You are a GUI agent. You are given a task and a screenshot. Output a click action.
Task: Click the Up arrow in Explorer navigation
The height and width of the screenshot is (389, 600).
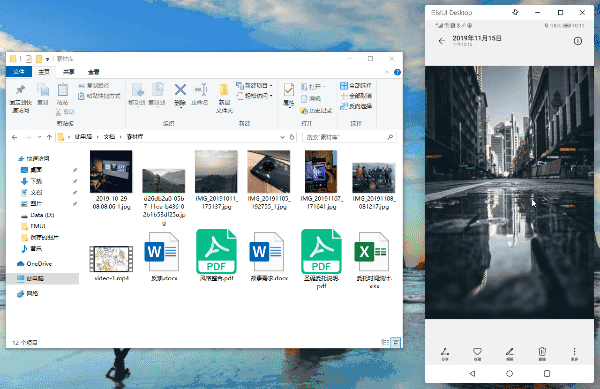(x=49, y=137)
